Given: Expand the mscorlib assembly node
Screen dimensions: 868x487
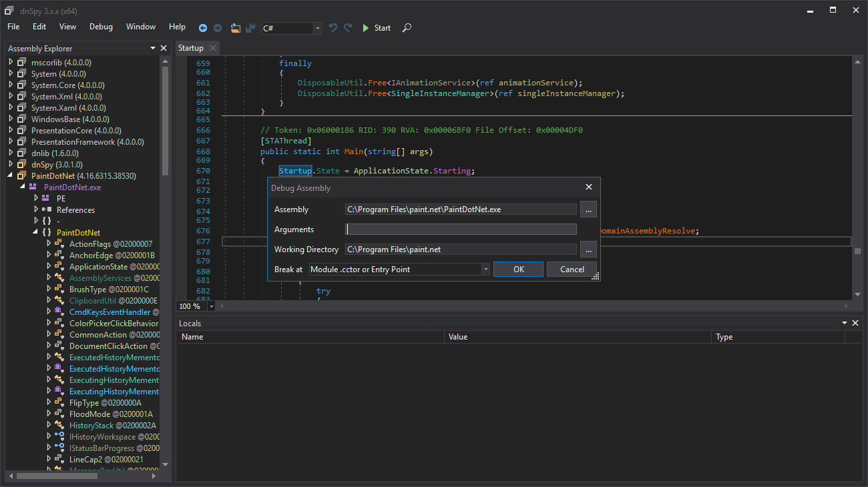Looking at the screenshot, I should coord(11,62).
